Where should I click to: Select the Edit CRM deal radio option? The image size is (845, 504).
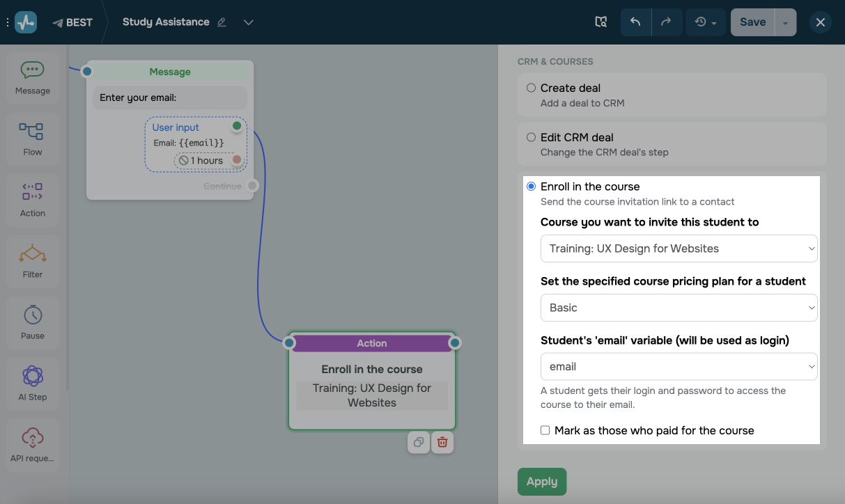pos(531,137)
